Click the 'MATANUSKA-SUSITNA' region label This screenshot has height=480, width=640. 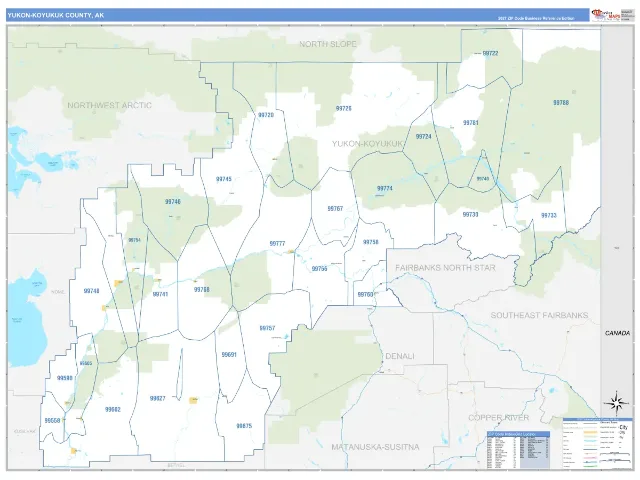(375, 447)
